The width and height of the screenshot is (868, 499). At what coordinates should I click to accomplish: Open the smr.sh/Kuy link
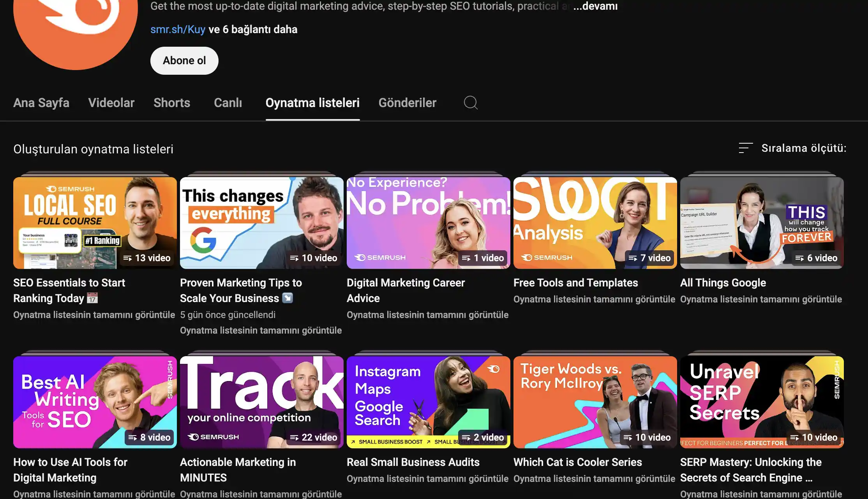(x=178, y=30)
